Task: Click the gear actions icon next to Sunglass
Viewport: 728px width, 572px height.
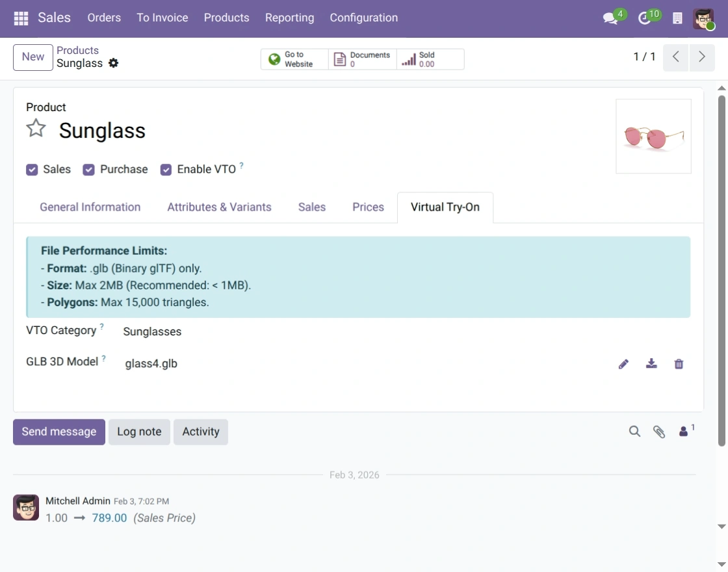Action: [113, 63]
